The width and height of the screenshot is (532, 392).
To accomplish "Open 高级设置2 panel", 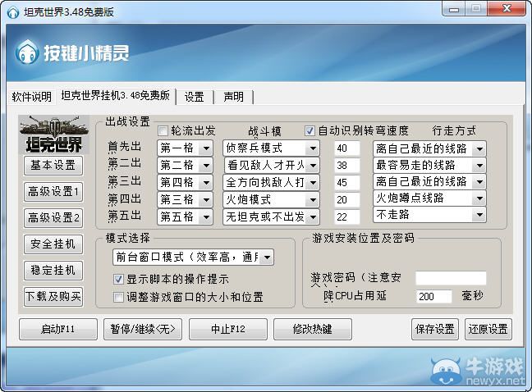I will tap(53, 218).
